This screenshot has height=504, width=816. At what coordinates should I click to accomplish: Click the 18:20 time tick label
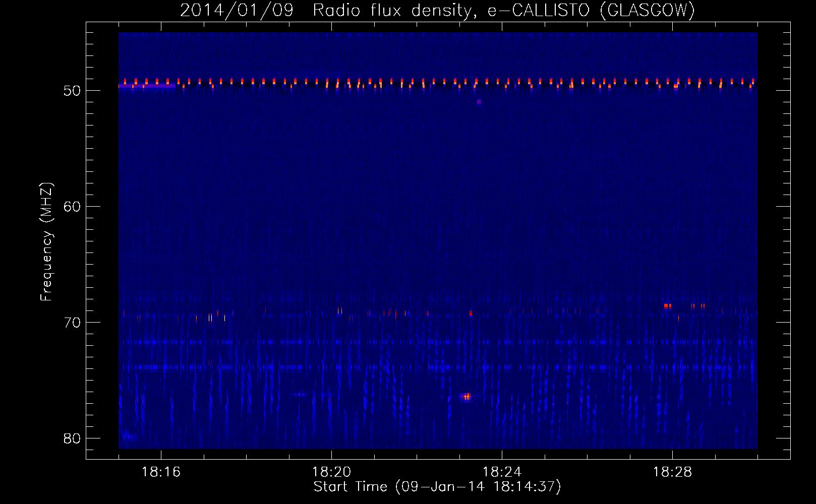pos(331,472)
